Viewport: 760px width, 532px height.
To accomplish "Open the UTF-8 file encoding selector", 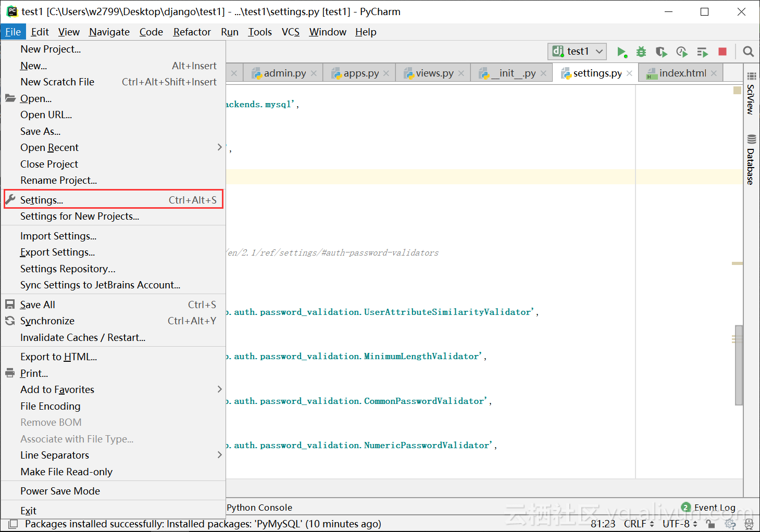I will [x=680, y=524].
